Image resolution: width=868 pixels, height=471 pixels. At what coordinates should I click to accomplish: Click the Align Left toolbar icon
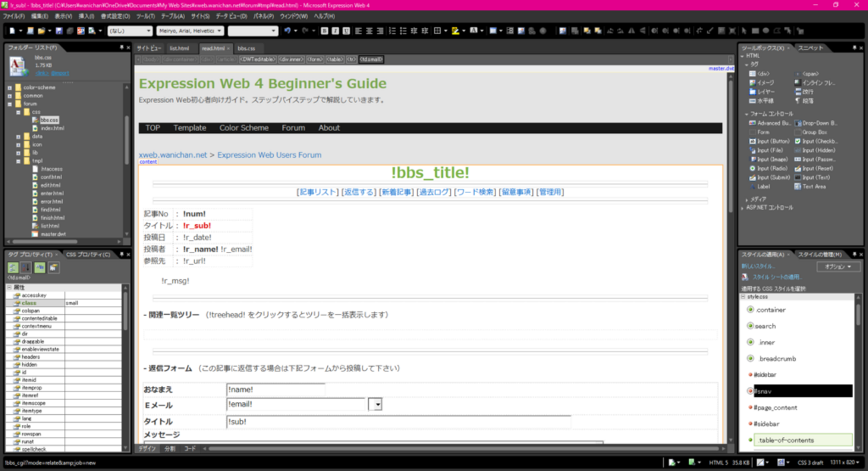[358, 31]
